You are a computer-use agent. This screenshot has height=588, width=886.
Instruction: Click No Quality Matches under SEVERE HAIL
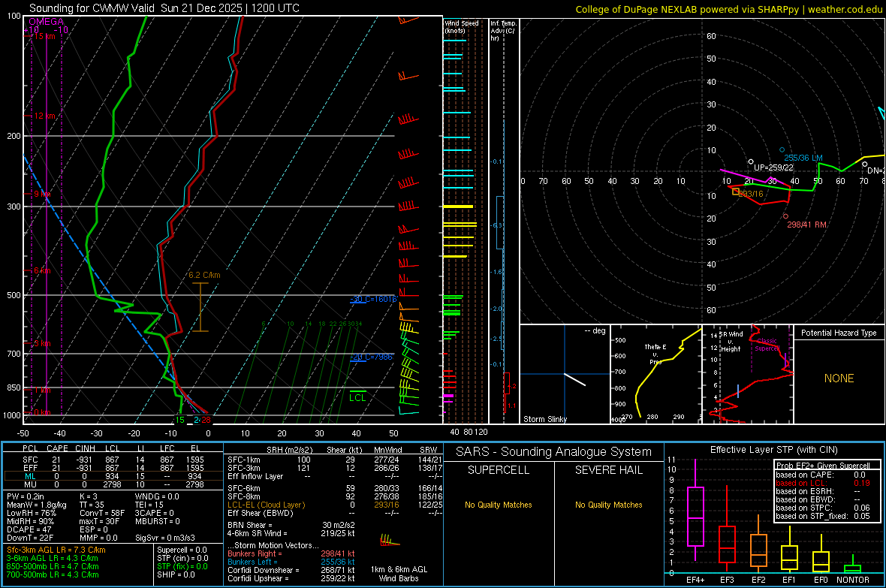(x=608, y=505)
